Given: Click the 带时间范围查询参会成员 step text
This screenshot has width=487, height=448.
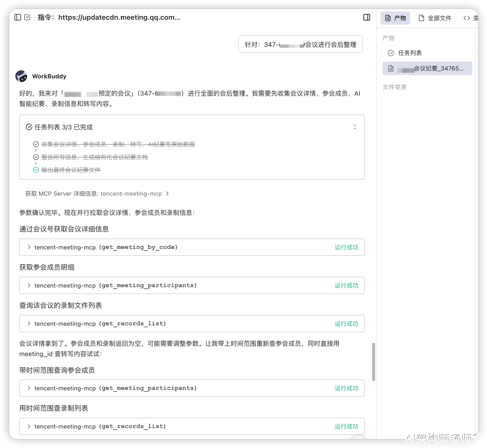Looking at the screenshot, I should pyautogui.click(x=57, y=370).
